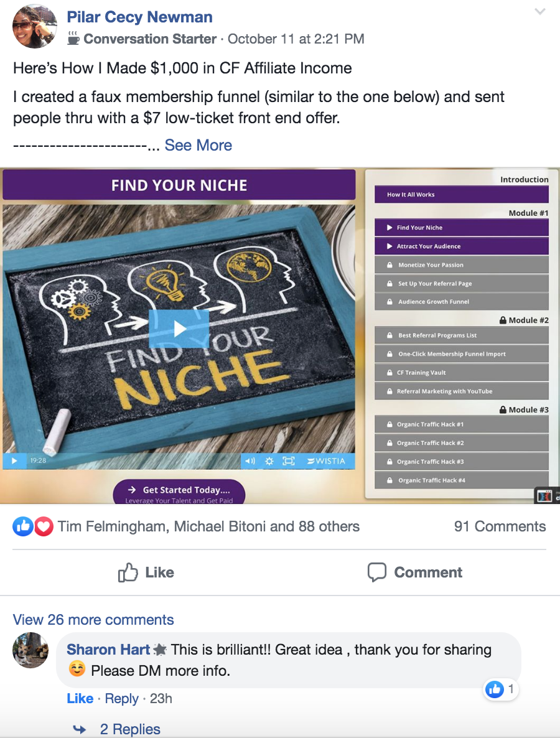
Task: Select the Attract Your Audience lesson
Action: pyautogui.click(x=461, y=246)
